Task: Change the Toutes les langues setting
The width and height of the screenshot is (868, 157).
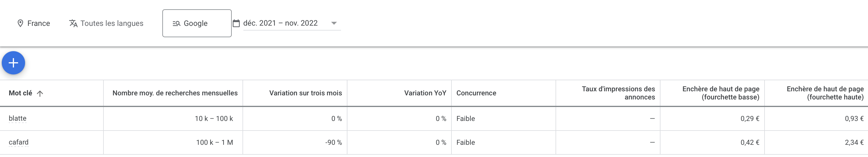Action: 112,23
